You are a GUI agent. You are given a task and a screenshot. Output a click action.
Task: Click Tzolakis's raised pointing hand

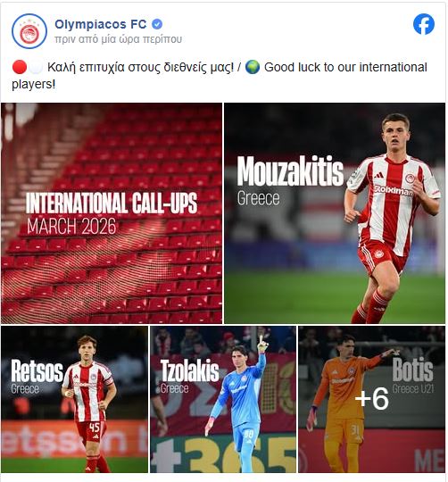click(x=262, y=344)
